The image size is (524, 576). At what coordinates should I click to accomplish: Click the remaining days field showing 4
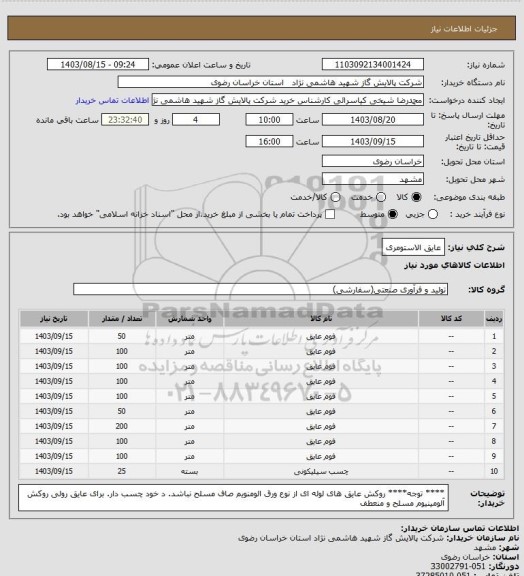[x=196, y=120]
